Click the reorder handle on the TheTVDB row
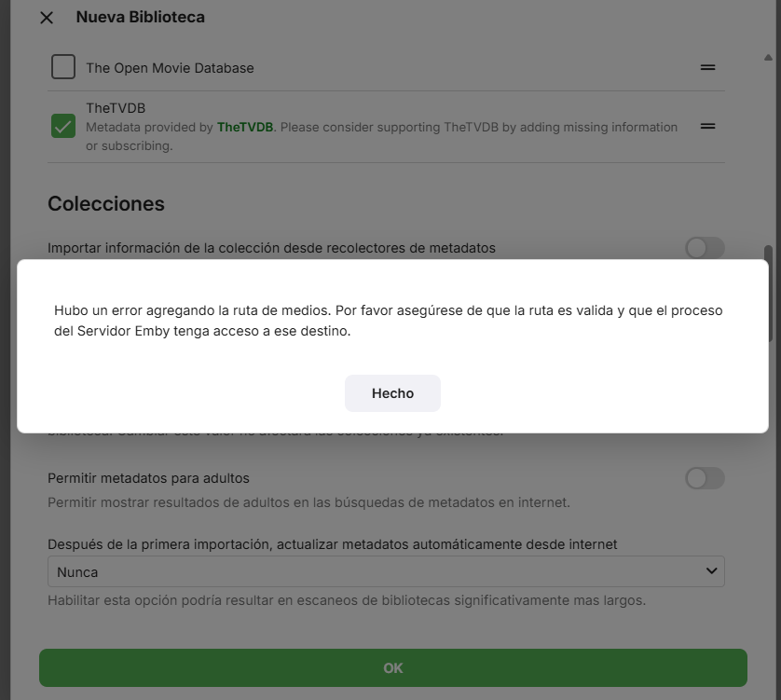 point(707,126)
